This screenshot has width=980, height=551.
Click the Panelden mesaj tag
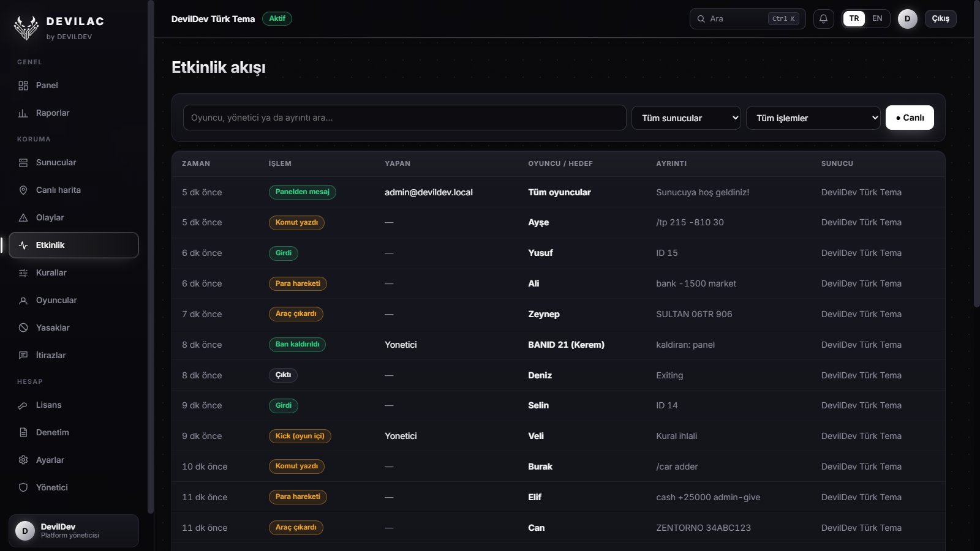(x=303, y=192)
